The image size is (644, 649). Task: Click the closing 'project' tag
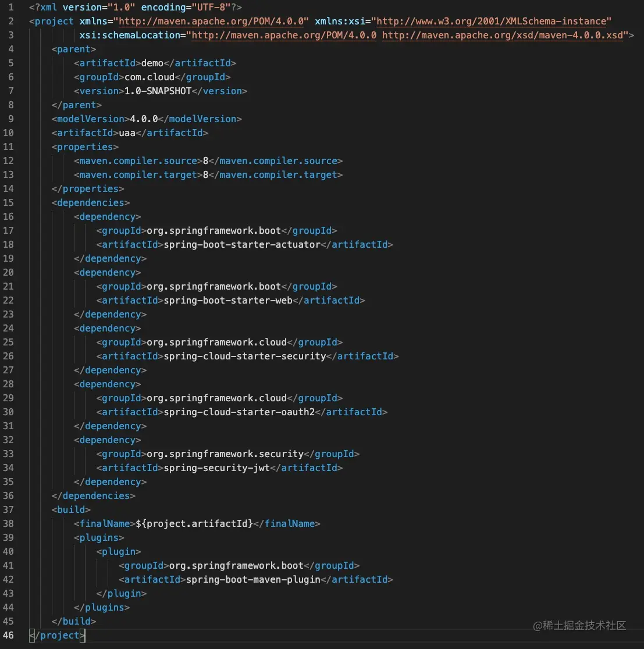point(57,636)
